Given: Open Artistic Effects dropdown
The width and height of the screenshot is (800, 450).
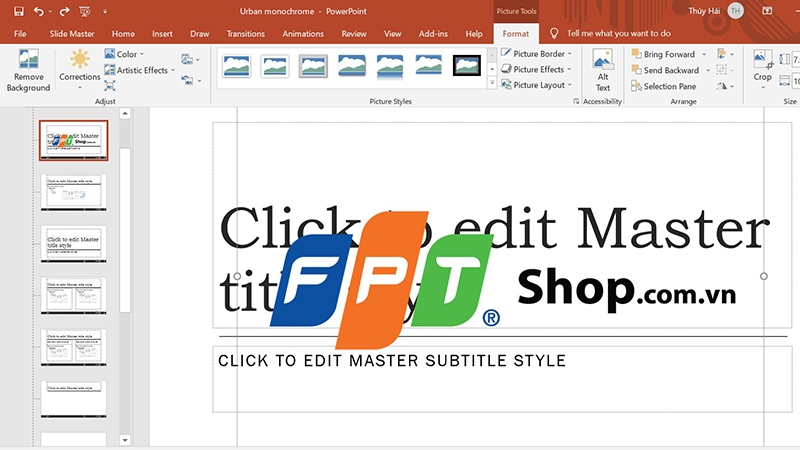Looking at the screenshot, I should click(140, 70).
